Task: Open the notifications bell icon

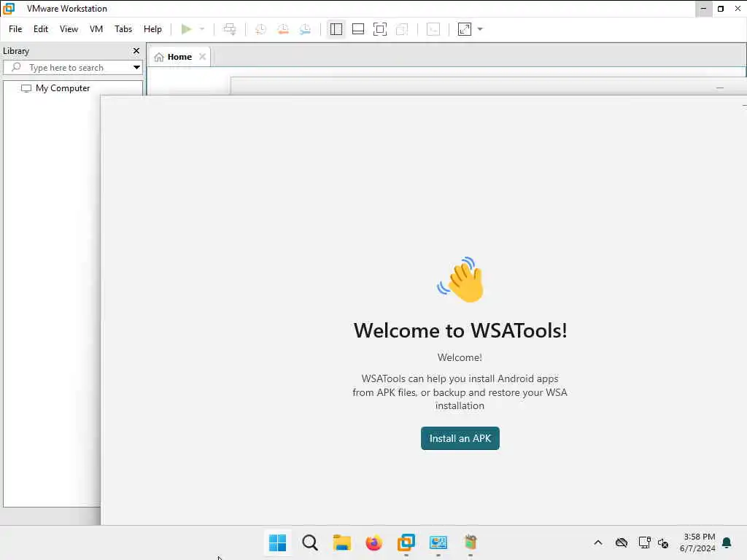Action: click(727, 542)
